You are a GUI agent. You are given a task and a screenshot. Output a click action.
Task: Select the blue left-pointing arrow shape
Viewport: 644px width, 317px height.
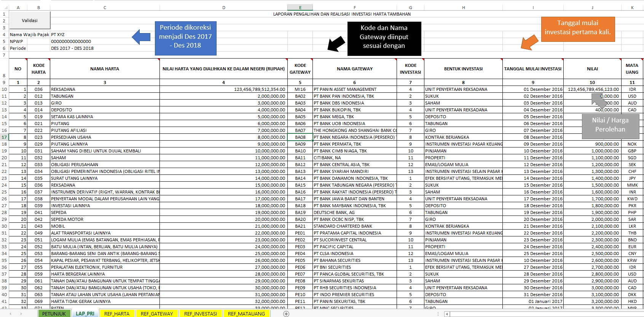click(141, 37)
